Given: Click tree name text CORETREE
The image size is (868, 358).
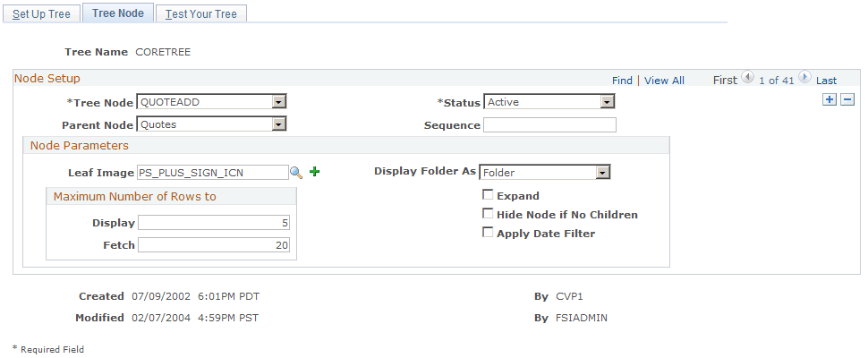Looking at the screenshot, I should 163,52.
